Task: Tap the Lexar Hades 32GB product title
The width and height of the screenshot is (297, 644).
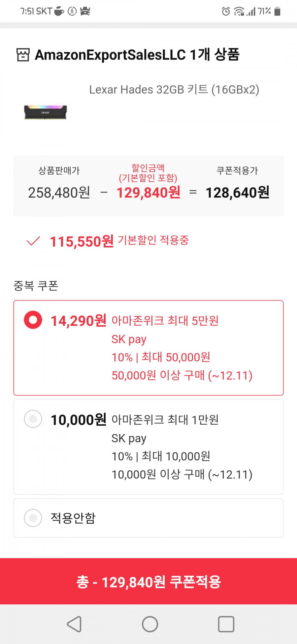Action: click(174, 89)
